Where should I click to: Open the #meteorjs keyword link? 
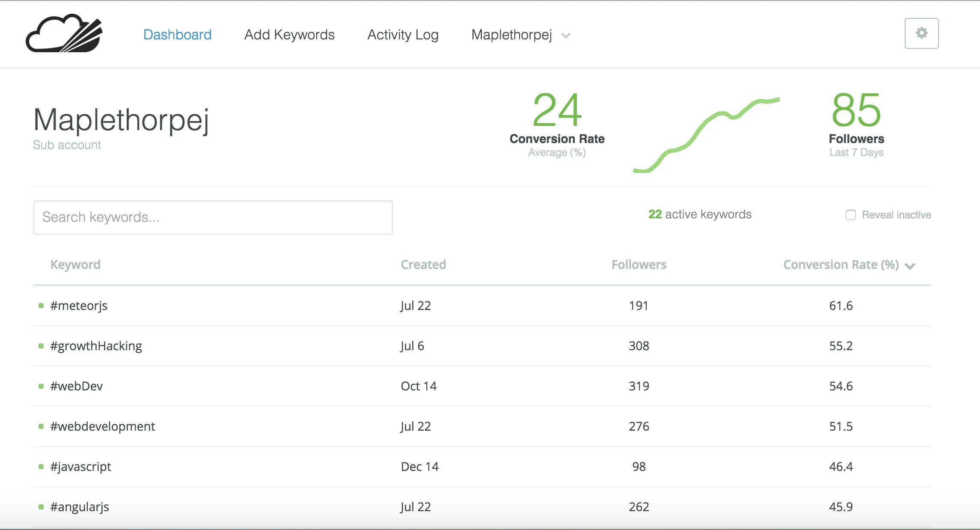(x=79, y=306)
